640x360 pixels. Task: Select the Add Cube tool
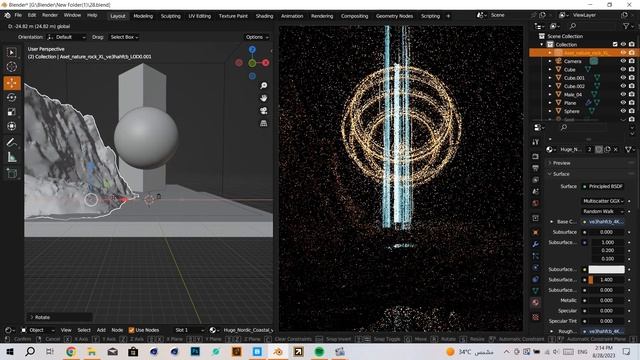(x=12, y=173)
